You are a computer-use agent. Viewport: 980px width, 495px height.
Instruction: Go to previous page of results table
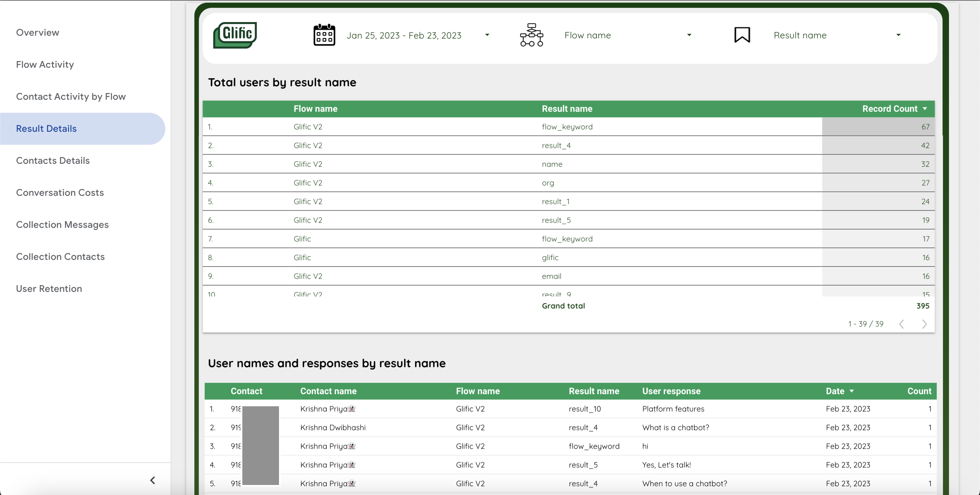tap(901, 324)
